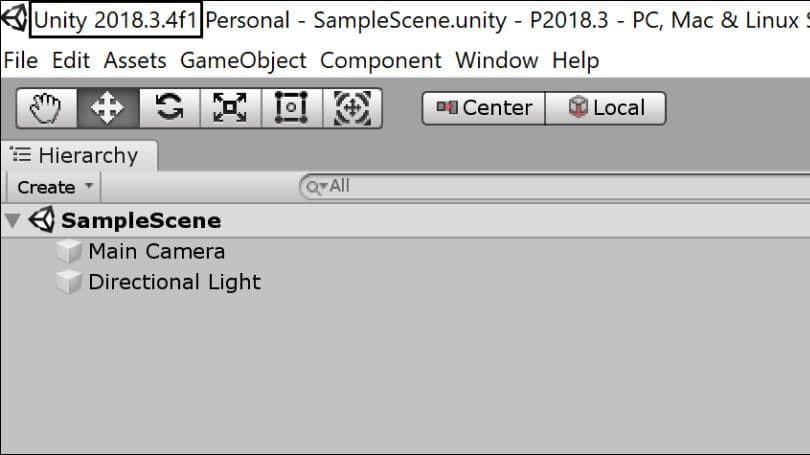Select the Scale tool
This screenshot has height=455, width=810.
coord(230,108)
